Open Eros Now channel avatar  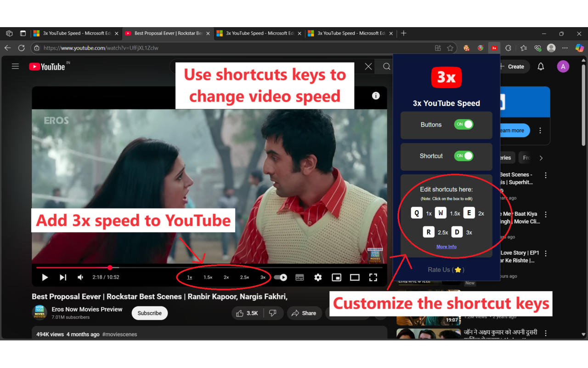40,313
